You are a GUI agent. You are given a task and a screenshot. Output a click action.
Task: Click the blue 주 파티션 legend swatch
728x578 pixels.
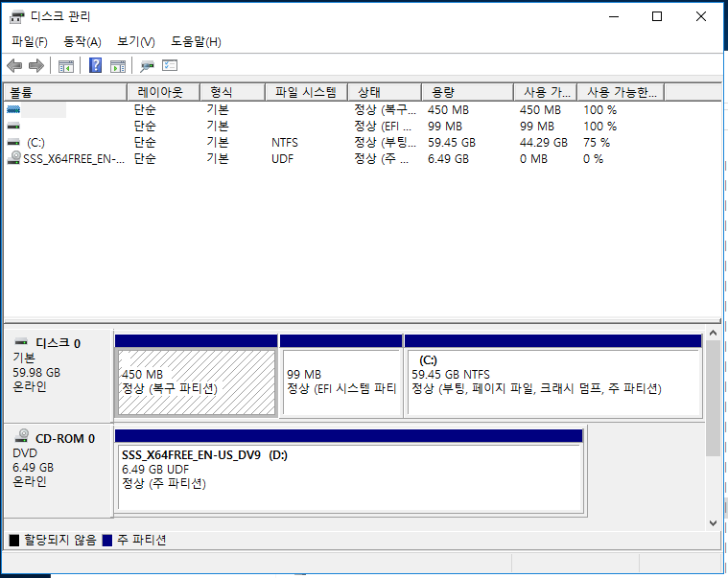point(107,540)
